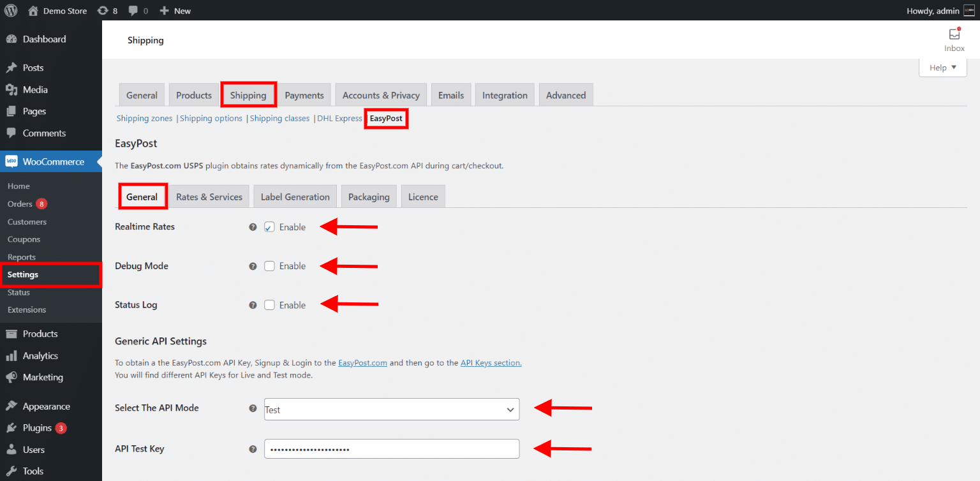
Task: Click the API Test Key help icon
Action: [253, 449]
